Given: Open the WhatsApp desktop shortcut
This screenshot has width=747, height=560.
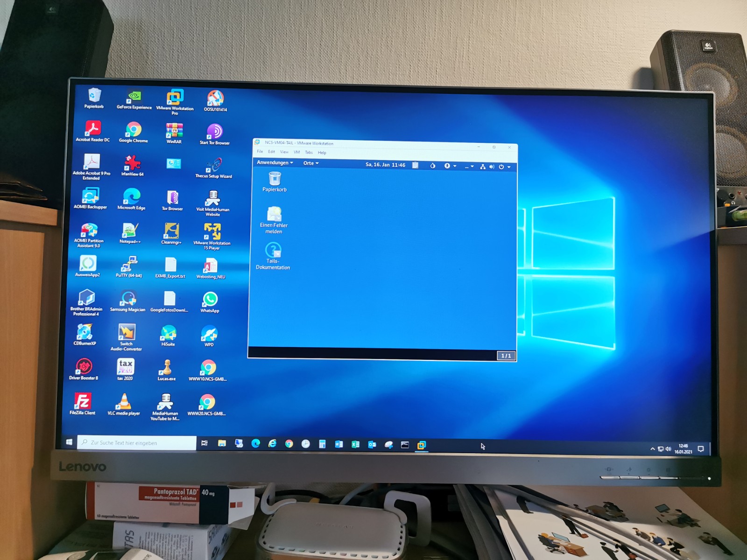Looking at the screenshot, I should 210,300.
